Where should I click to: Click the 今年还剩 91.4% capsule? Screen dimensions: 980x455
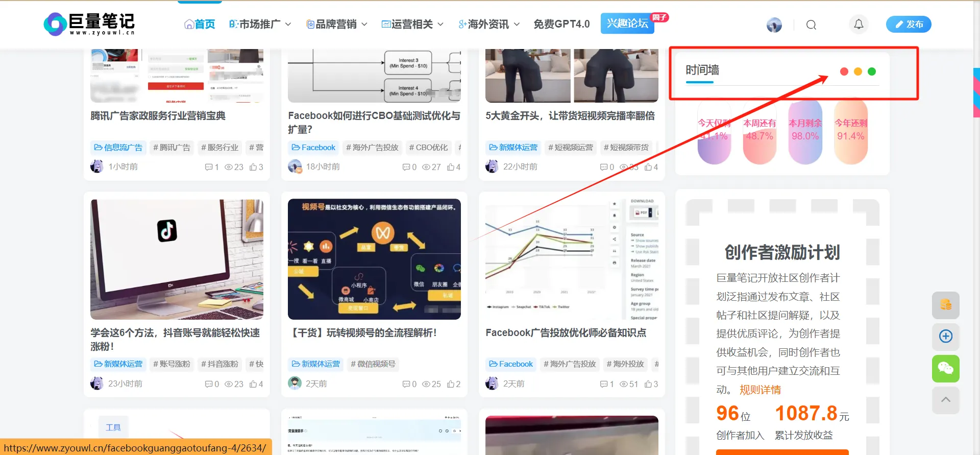coord(851,132)
